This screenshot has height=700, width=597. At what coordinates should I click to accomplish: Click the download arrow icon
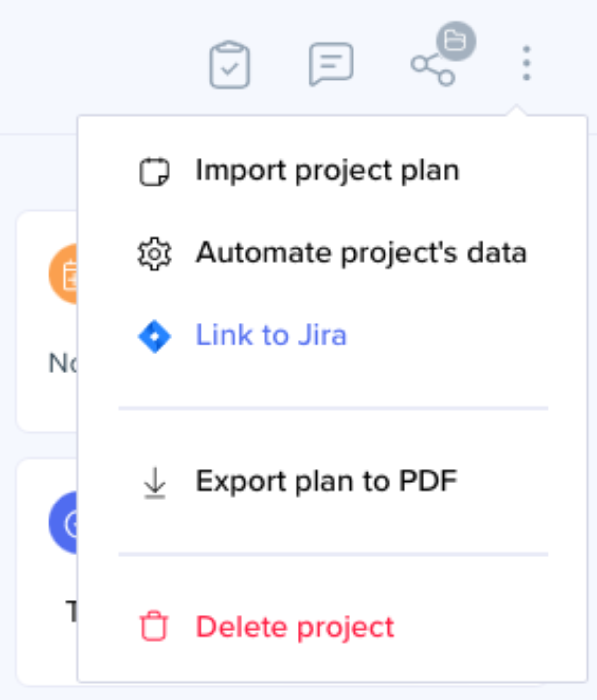click(155, 483)
